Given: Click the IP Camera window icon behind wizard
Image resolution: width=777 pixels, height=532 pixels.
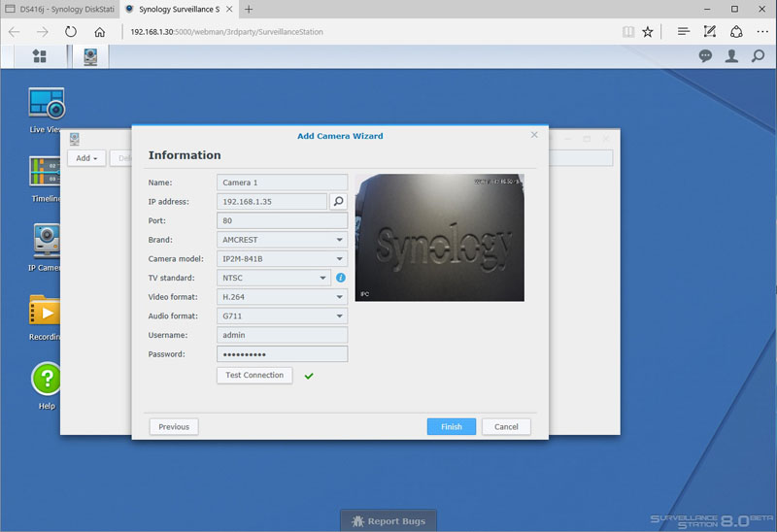Looking at the screenshot, I should [75, 139].
